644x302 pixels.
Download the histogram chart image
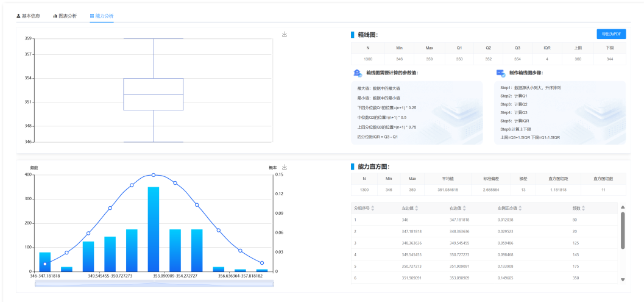point(284,167)
